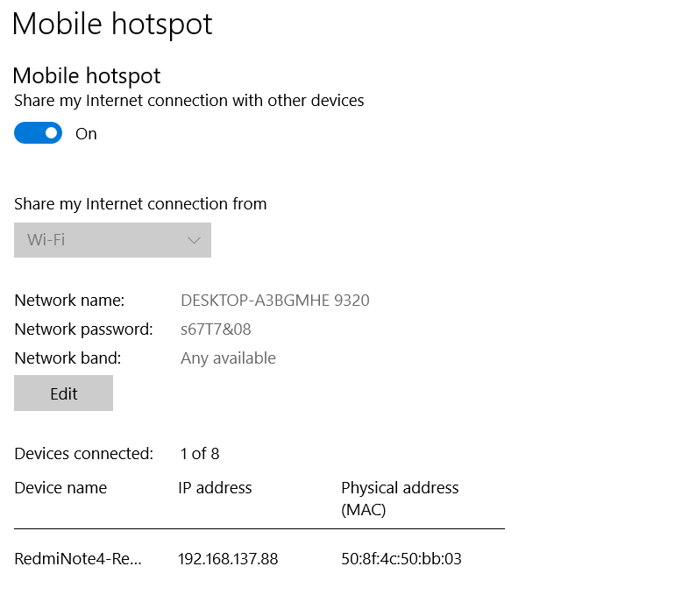The height and width of the screenshot is (616, 675).
Task: Click the Device name column header
Action: point(60,488)
